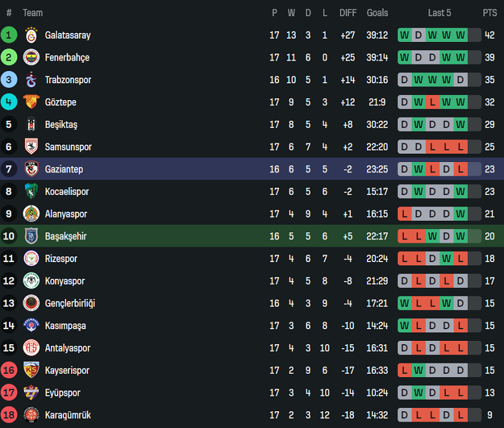Viewport: 504px width, 428px height.
Task: Click the green position 1 rank badge
Action: coord(9,36)
